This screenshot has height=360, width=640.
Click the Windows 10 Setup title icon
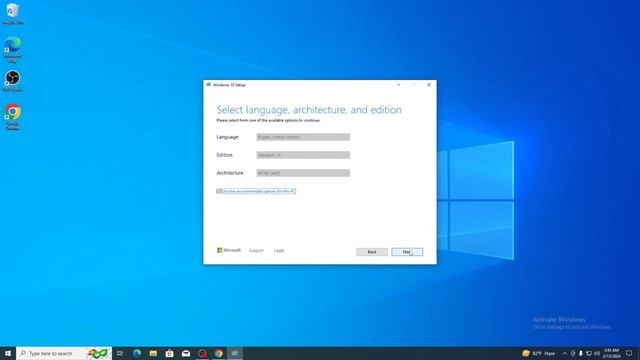pos(209,84)
